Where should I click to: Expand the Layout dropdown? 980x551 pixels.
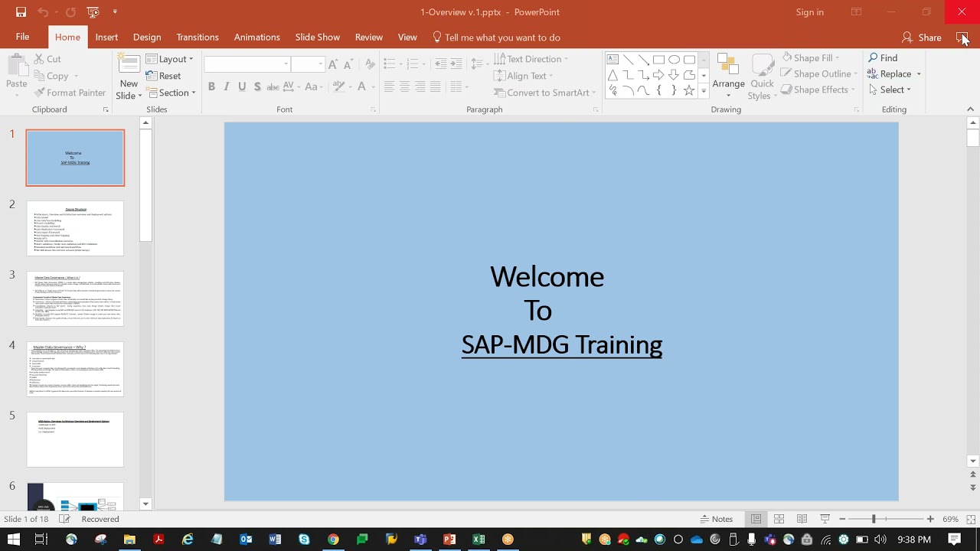click(169, 59)
